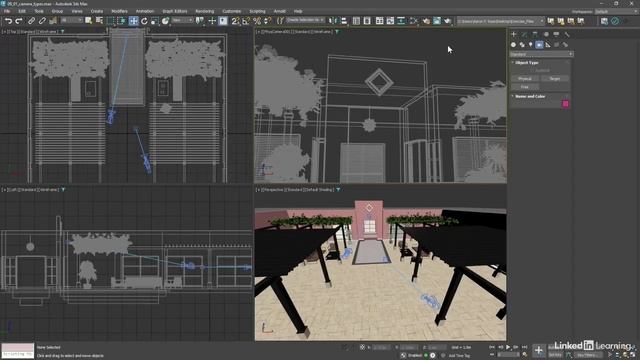Open the Graph Editors menu
This screenshot has width=640, height=360.
pos(174,11)
